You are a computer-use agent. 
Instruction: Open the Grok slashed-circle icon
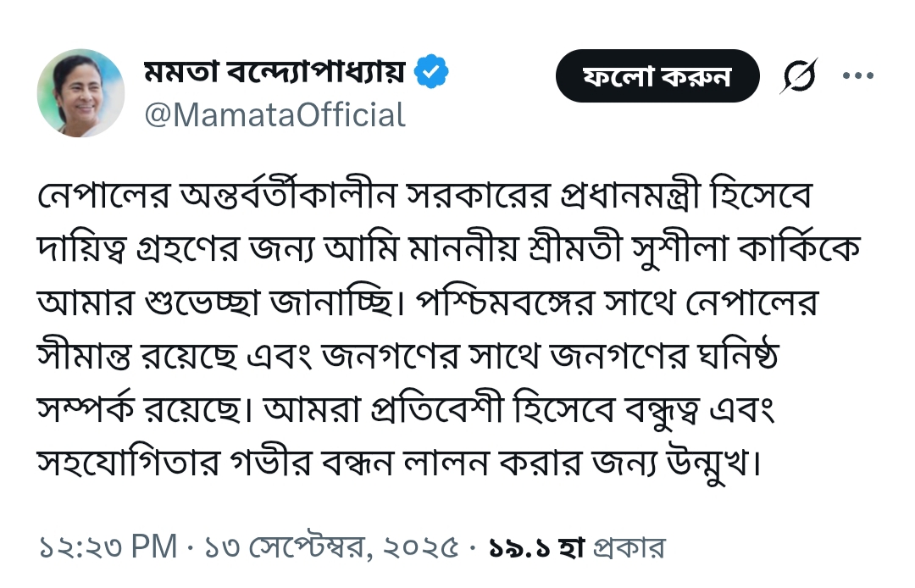[x=798, y=77]
